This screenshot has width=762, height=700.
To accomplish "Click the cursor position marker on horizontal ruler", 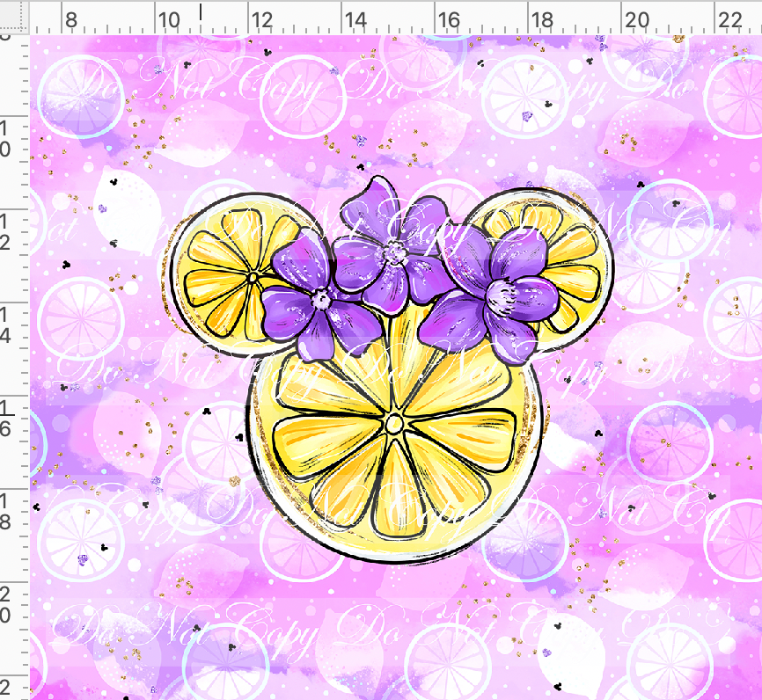I will 201,11.
